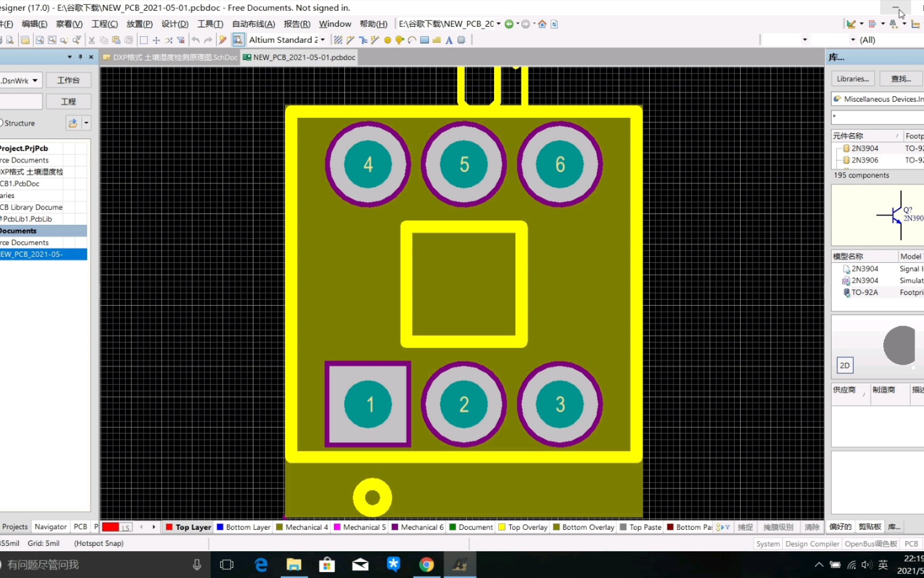Select the place component tool
The image size is (924, 578).
tap(461, 40)
